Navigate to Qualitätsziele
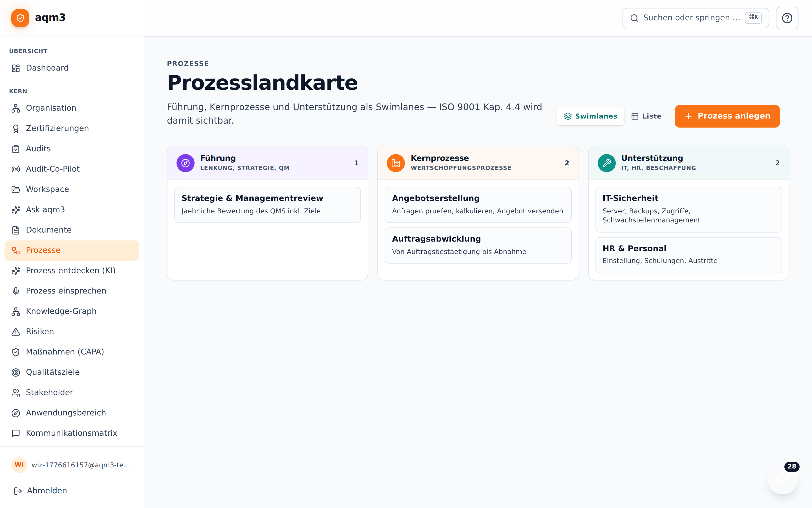 tap(72, 372)
